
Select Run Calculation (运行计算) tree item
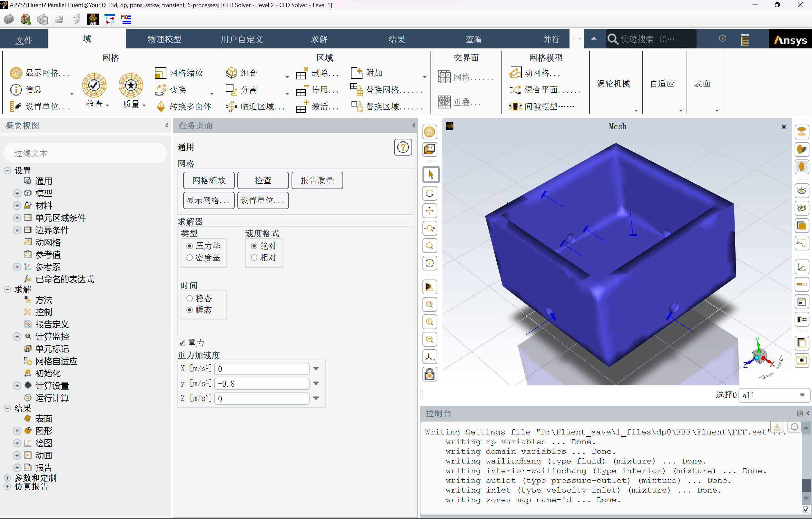point(52,398)
